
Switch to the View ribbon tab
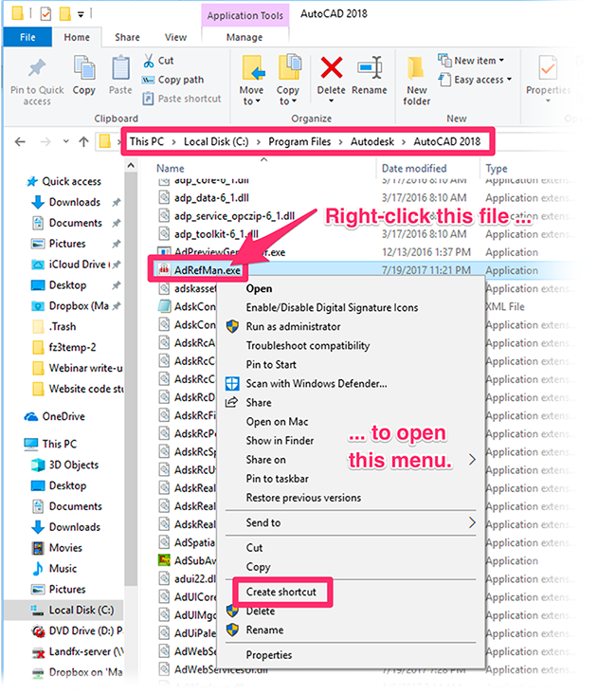(x=175, y=37)
